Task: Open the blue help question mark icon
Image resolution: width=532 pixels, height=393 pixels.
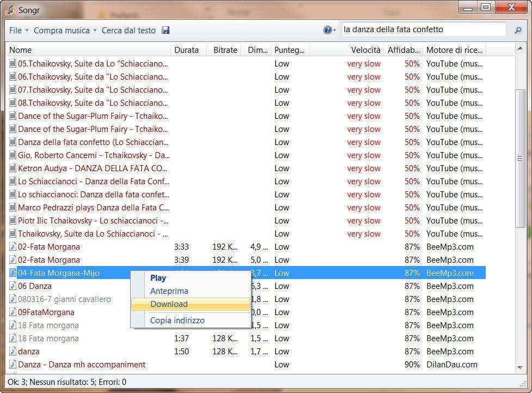Action: pos(327,30)
